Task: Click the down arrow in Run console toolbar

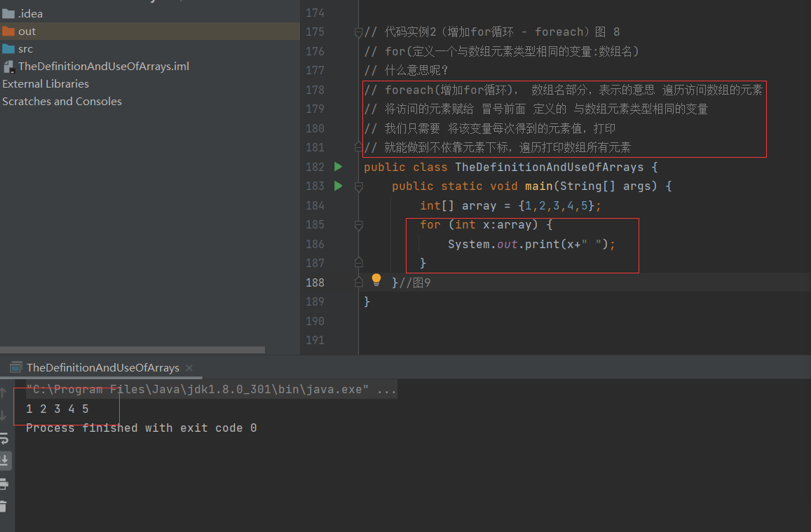Action: 3,415
